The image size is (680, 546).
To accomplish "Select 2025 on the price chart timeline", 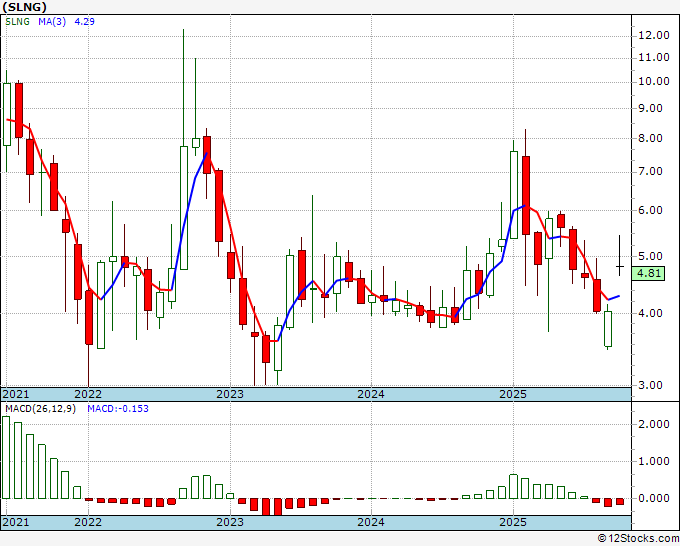I will 512,394.
